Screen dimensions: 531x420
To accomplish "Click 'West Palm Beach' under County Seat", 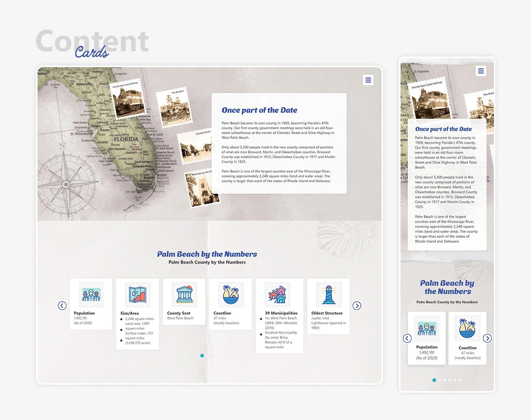I will tap(180, 318).
